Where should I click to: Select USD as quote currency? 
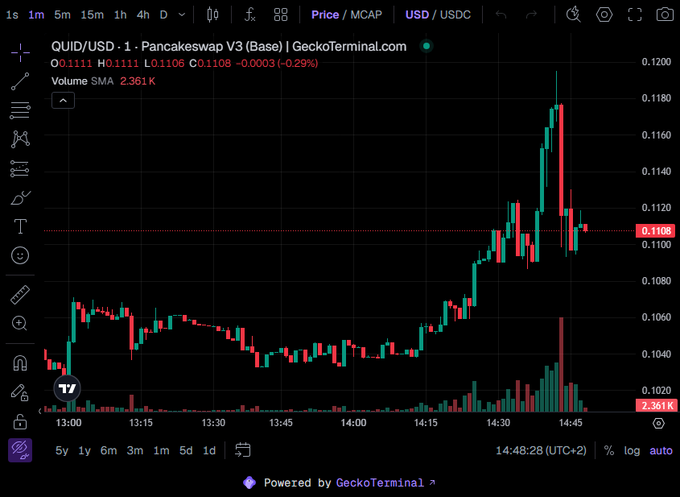(417, 15)
